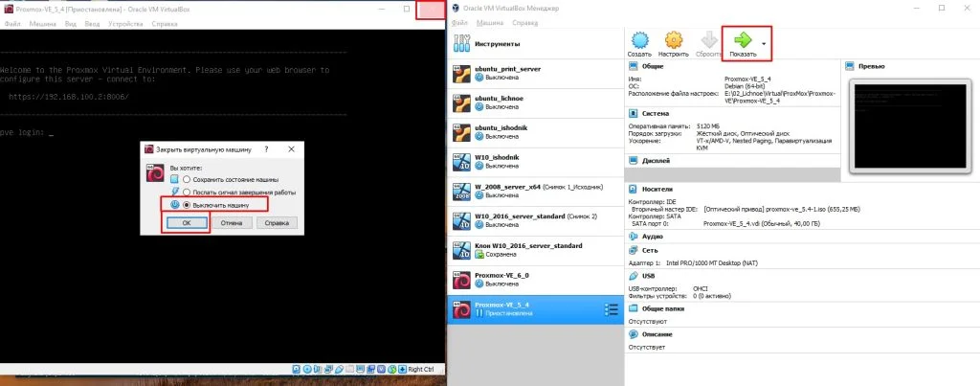The image size is (980, 386).
Task: Click the green Показать arrow icon
Action: click(x=743, y=40)
